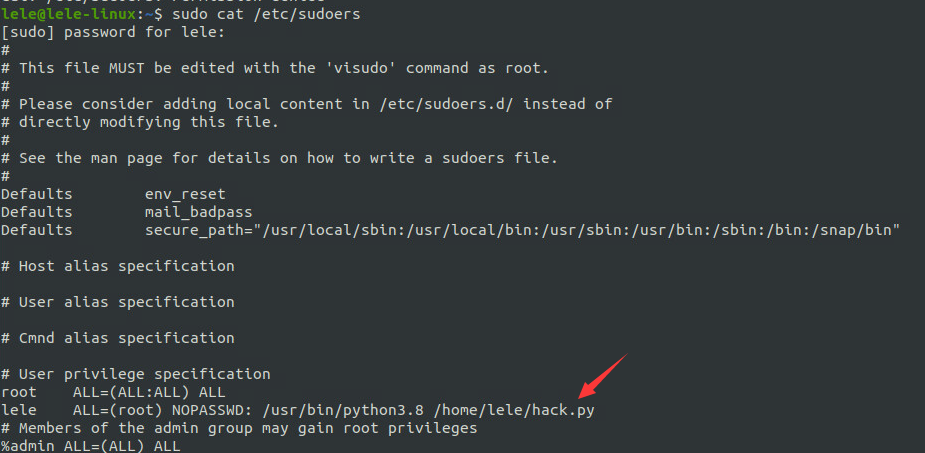Click the '# User alias specification' line
This screenshot has width=925, height=453.
pos(118,302)
